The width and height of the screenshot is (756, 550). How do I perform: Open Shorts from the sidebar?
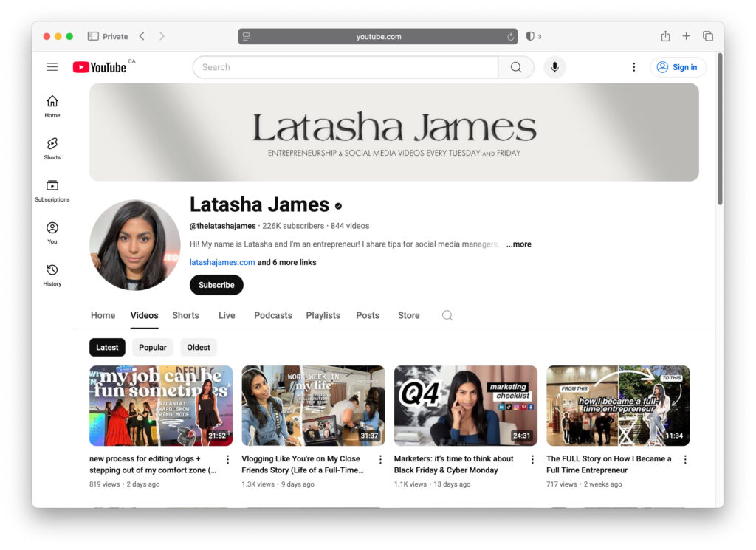click(52, 148)
